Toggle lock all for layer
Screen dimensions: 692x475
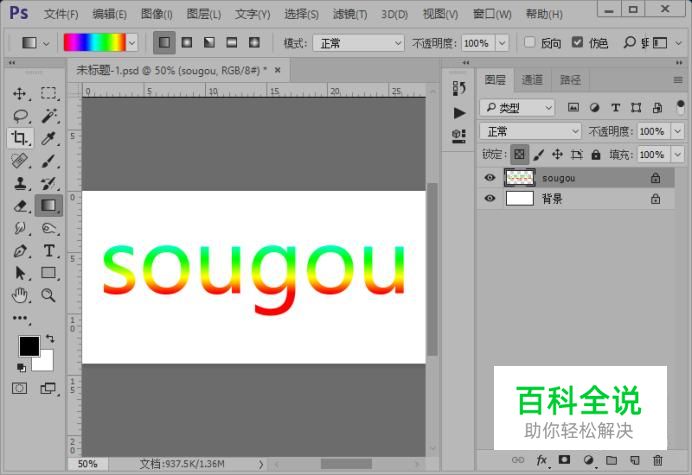click(x=596, y=155)
